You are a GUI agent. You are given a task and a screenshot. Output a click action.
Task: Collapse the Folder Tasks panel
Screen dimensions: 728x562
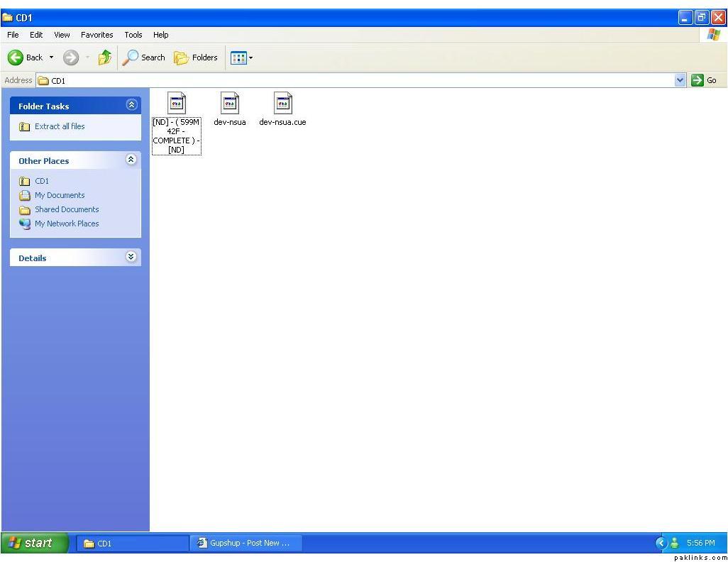click(x=131, y=105)
